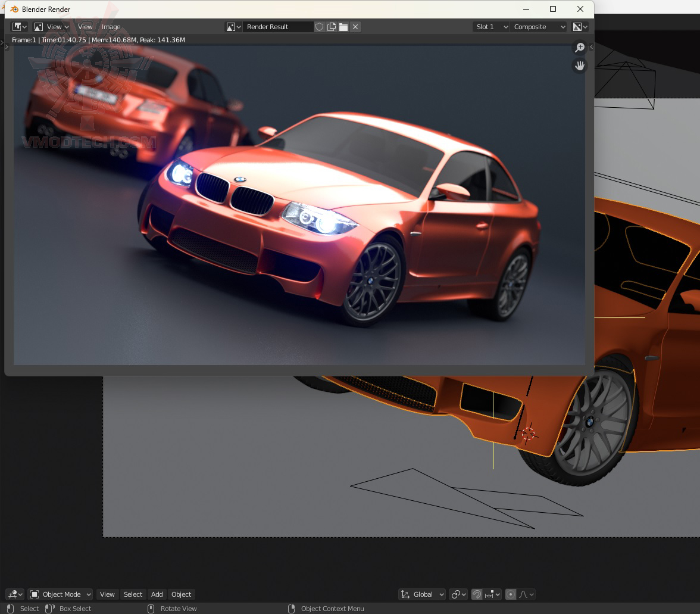Click the open image folder icon
Viewport: 700px width, 614px height.
[343, 27]
